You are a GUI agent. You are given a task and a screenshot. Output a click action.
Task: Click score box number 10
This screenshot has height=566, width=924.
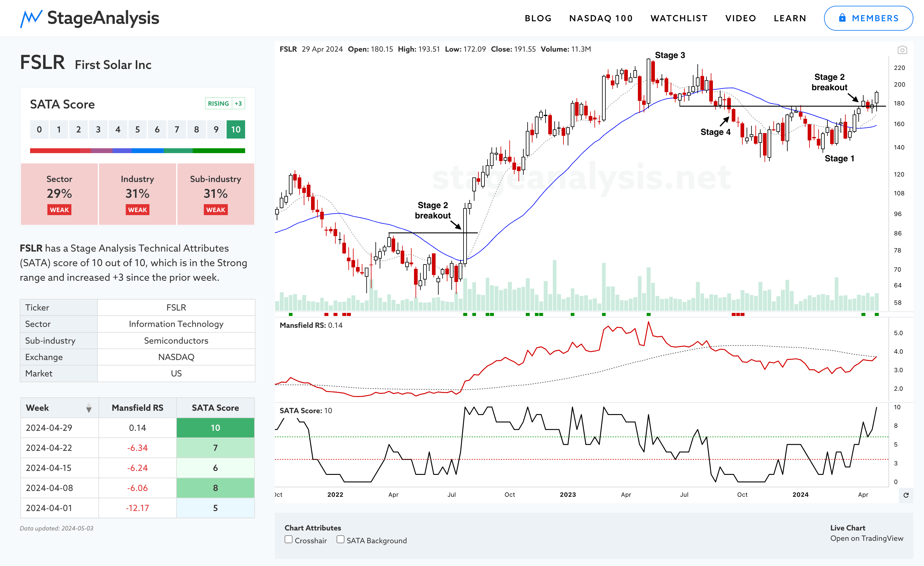click(x=235, y=129)
